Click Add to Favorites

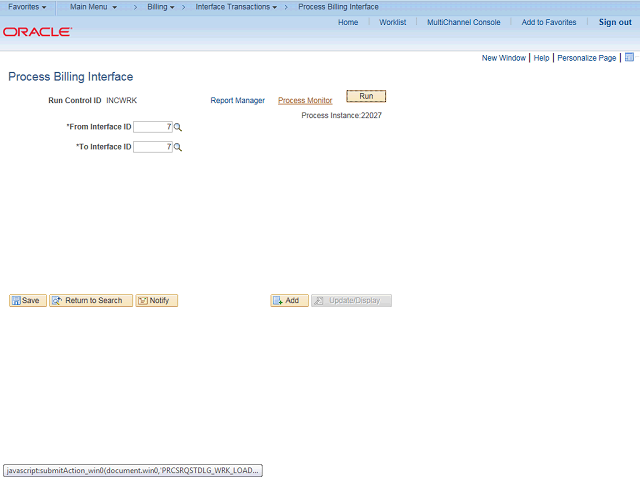tap(549, 22)
